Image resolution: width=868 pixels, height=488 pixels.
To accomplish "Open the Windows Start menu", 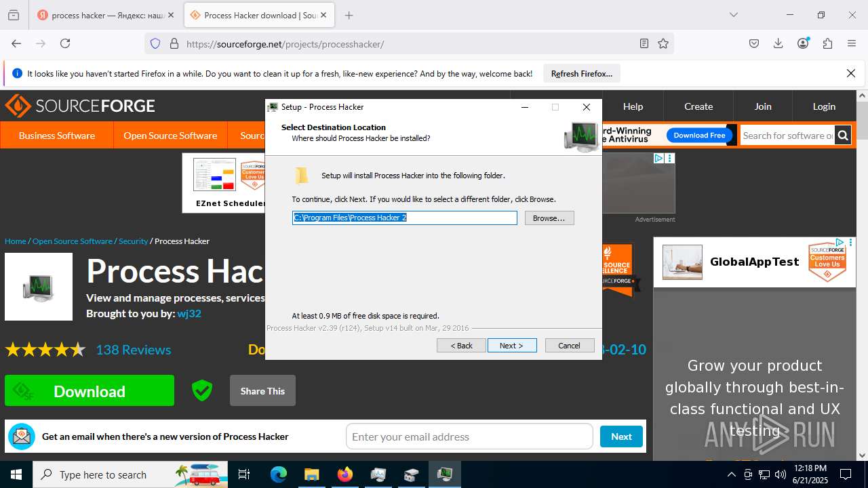I will (x=16, y=474).
